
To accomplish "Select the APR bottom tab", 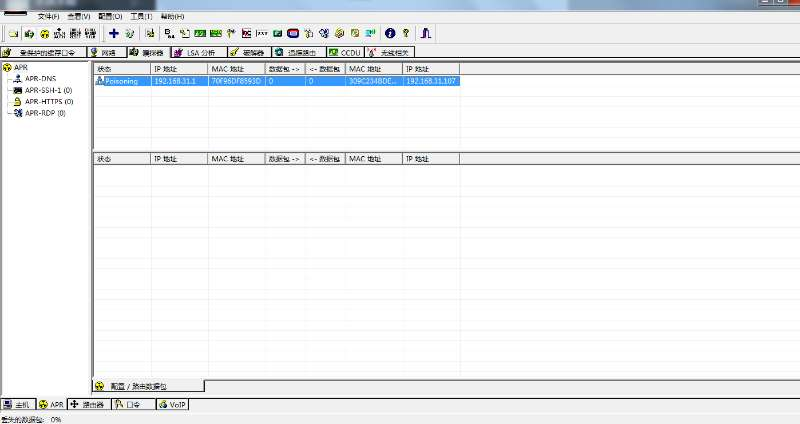I will click(52, 405).
